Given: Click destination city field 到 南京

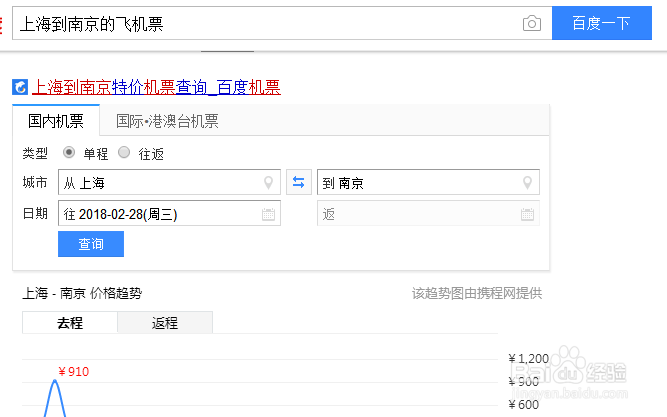Looking at the screenshot, I should click(428, 182).
